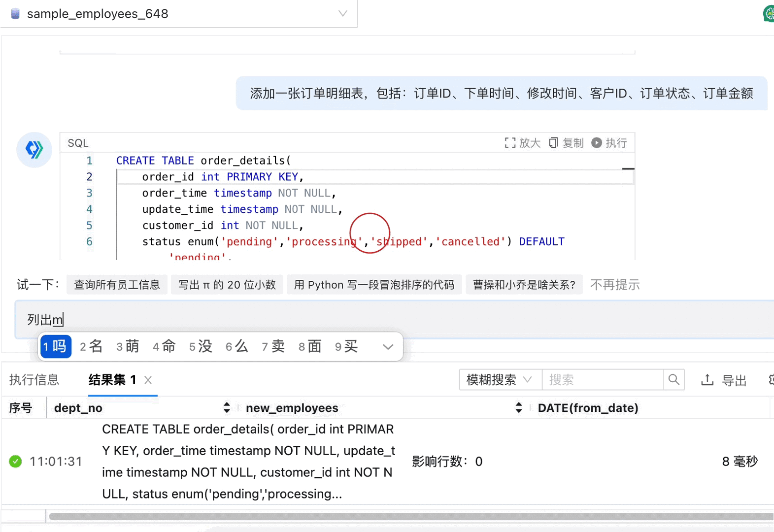Click the 搜索 results search field
This screenshot has height=532, width=774.
tap(602, 380)
